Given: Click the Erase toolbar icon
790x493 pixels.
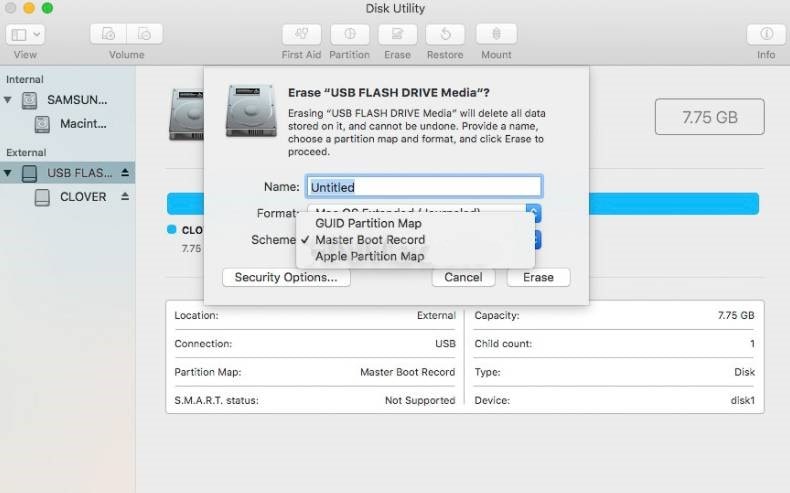Looking at the screenshot, I should (397, 34).
